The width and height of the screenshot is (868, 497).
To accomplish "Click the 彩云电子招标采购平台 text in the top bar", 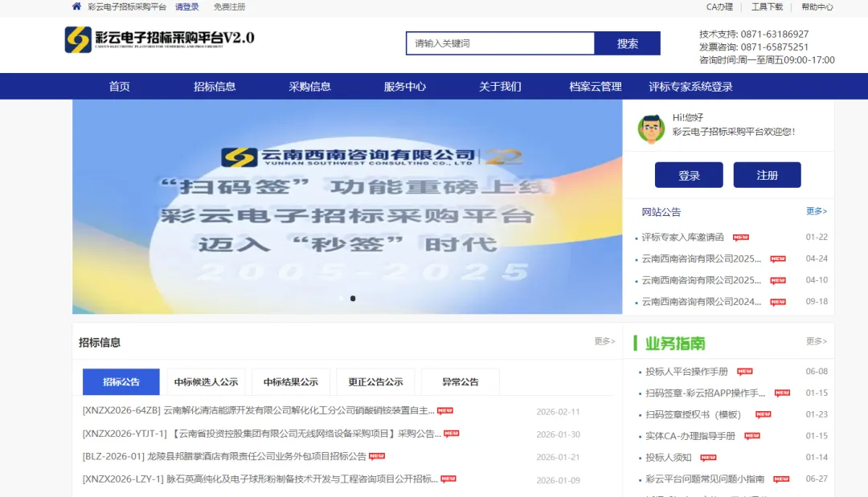I will (127, 7).
